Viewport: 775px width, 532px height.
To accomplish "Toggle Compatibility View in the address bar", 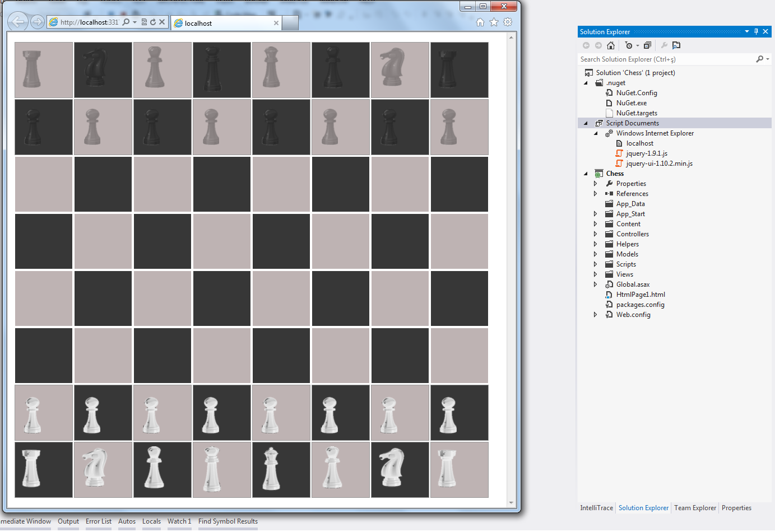I will (145, 22).
